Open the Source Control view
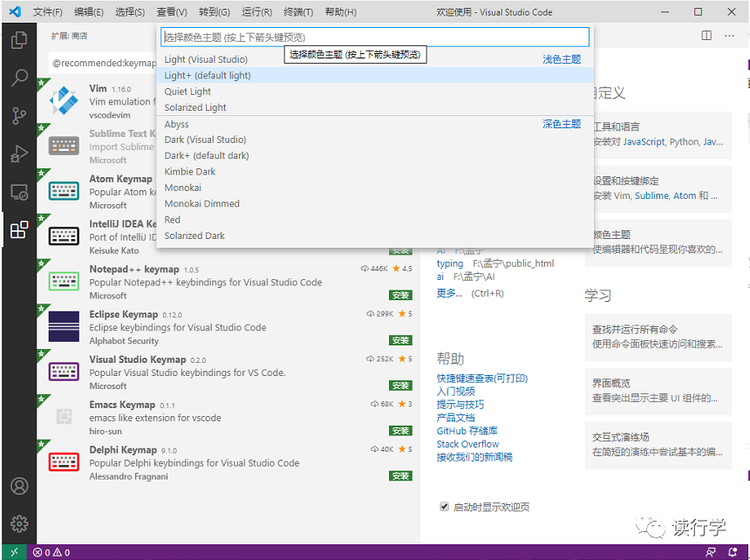The width and height of the screenshot is (750, 560). [x=19, y=116]
